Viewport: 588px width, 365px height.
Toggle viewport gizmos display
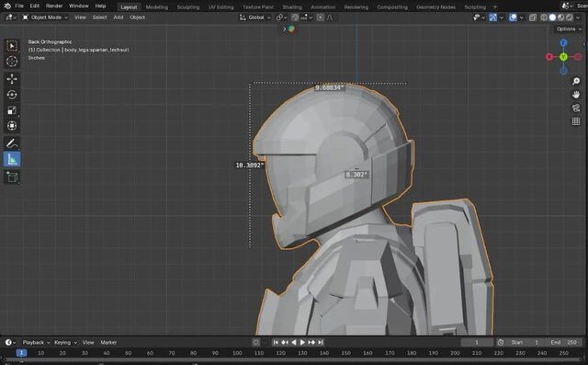click(x=492, y=17)
